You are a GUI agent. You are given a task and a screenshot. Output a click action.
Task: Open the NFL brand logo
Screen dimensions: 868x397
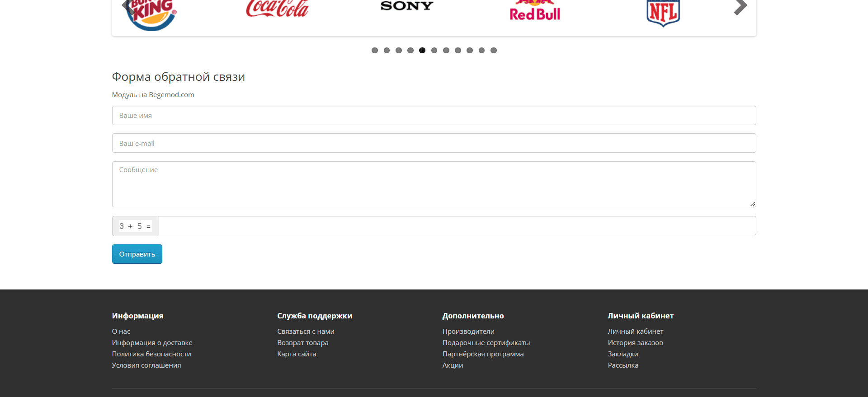point(663,13)
